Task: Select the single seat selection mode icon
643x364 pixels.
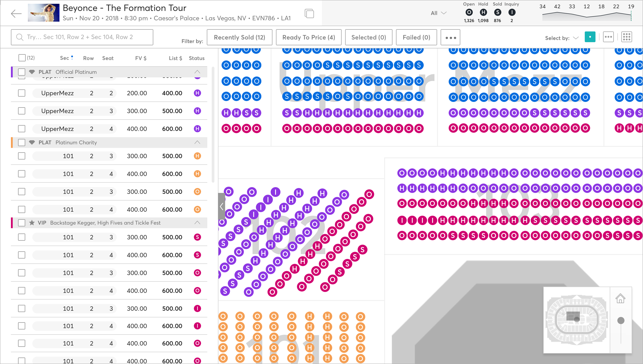Action: tap(590, 37)
